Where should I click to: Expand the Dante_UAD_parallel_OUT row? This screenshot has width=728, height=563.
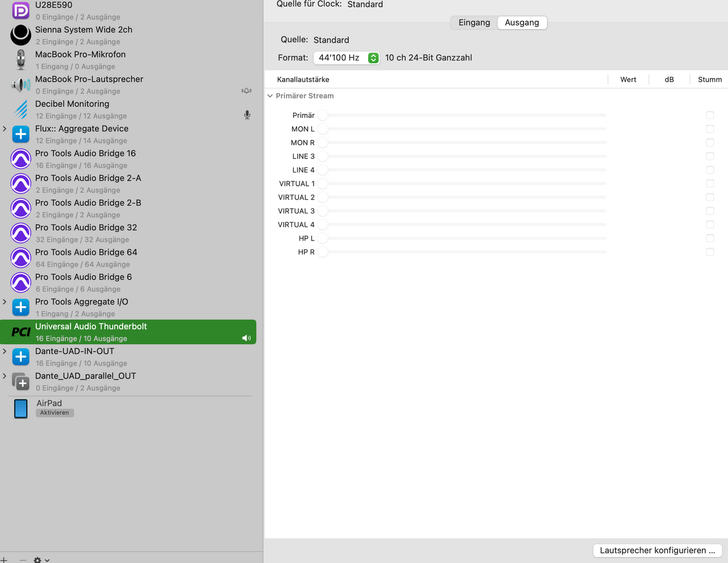click(5, 376)
